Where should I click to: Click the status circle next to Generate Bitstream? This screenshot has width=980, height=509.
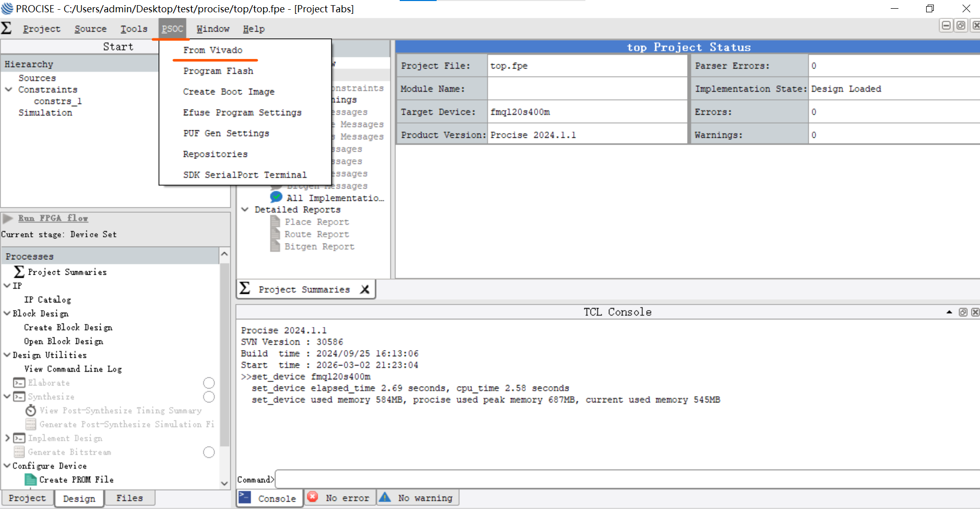coord(209,452)
